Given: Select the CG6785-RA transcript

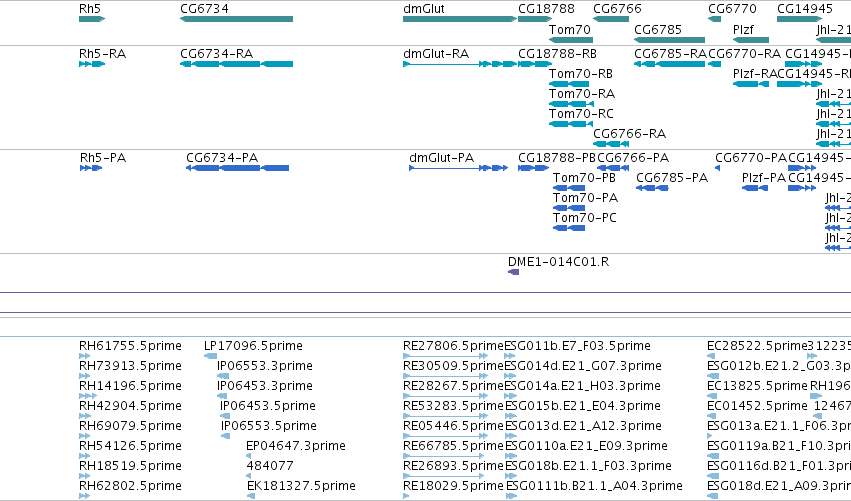Looking at the screenshot, I should click(x=670, y=54).
